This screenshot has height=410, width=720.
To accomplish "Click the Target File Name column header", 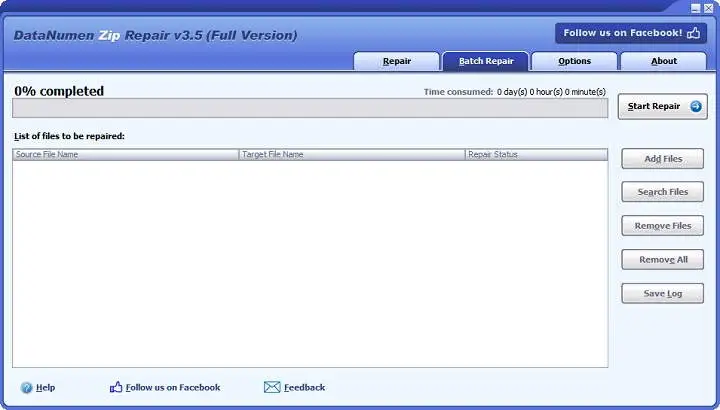I will pos(352,155).
